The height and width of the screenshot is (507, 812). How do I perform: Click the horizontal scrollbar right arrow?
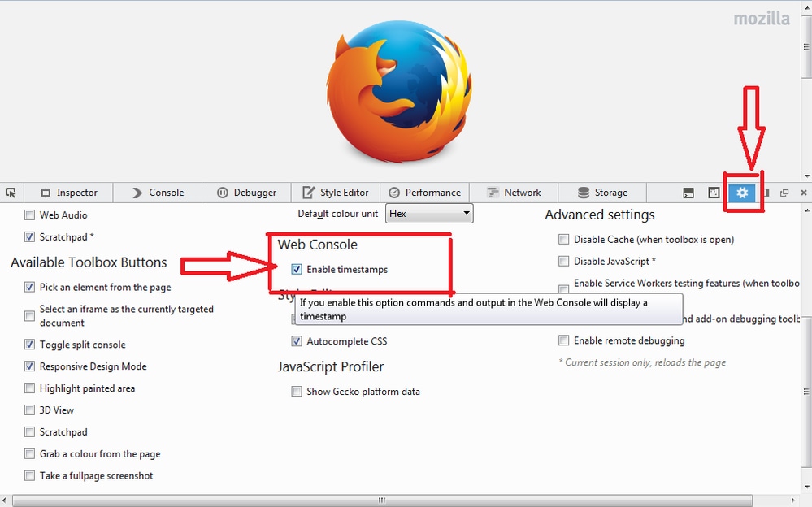click(x=792, y=500)
